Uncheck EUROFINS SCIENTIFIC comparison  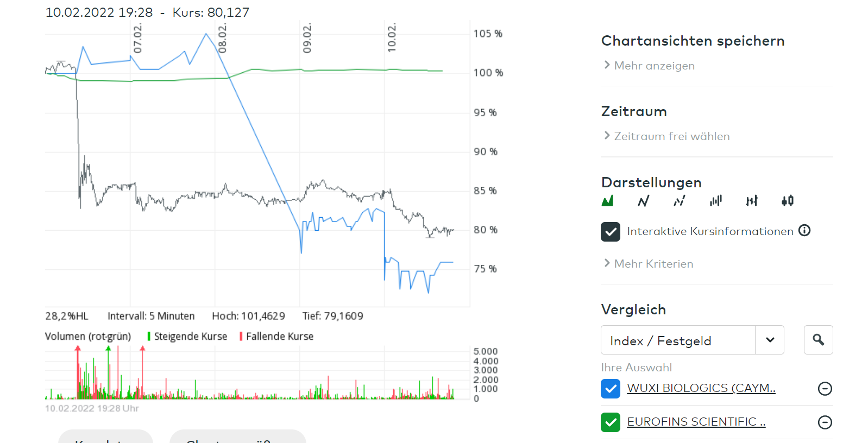[611, 422]
